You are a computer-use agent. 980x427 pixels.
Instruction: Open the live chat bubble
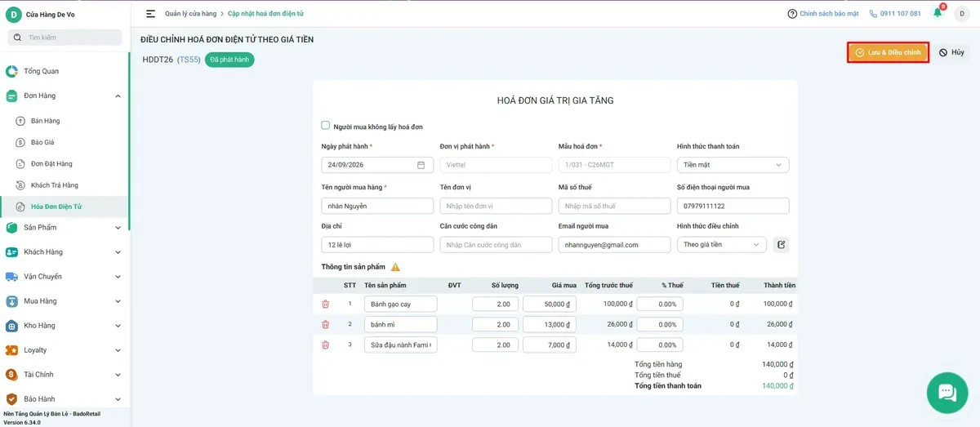click(x=947, y=393)
